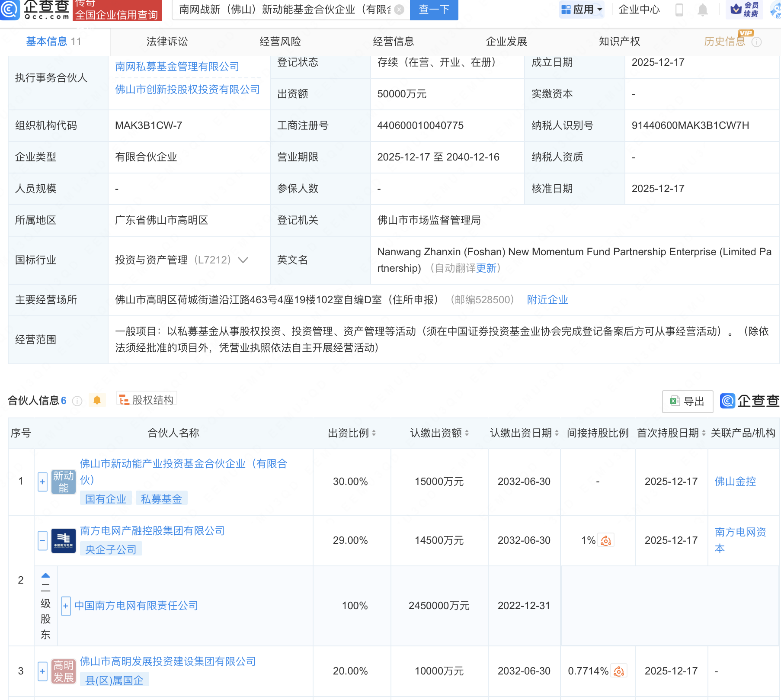Switch to 经营信息 tab
Screen dimensions: 781x700
point(394,42)
